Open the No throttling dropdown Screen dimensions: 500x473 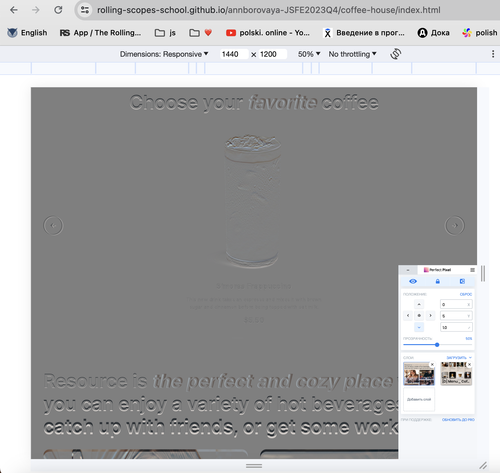pos(353,54)
